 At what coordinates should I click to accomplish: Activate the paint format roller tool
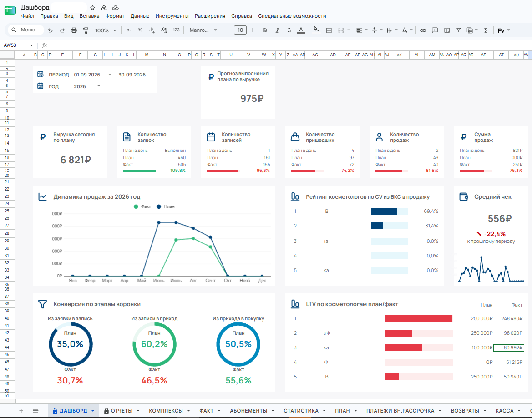coord(86,30)
